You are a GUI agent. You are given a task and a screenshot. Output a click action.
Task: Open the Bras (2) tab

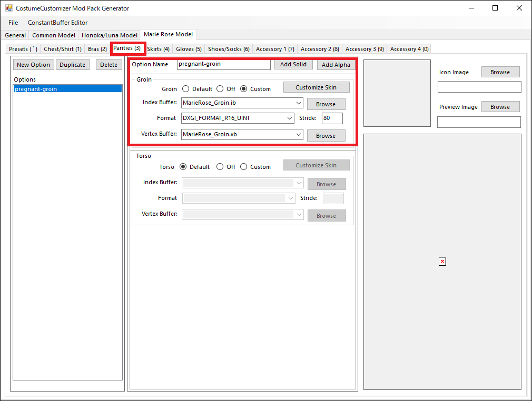[x=97, y=49]
